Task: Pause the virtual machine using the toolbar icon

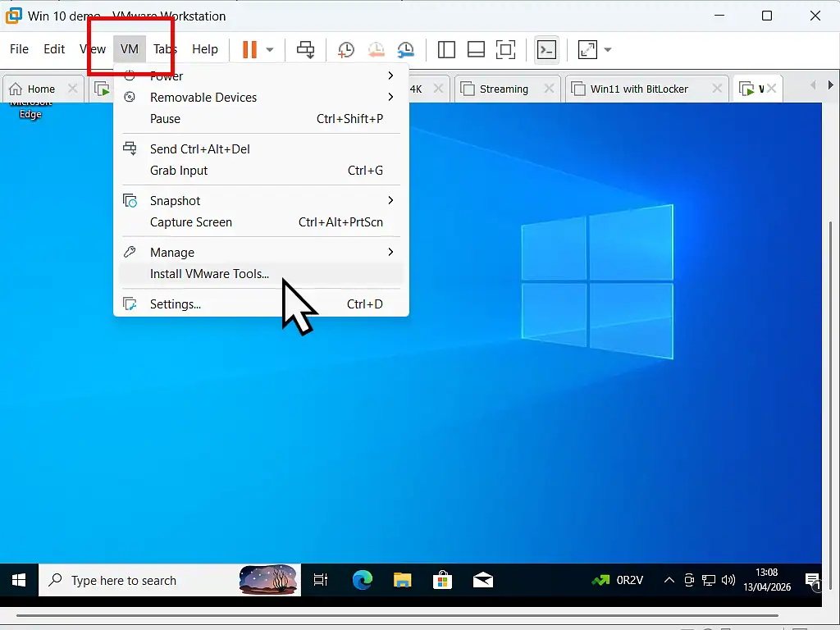Action: click(250, 49)
